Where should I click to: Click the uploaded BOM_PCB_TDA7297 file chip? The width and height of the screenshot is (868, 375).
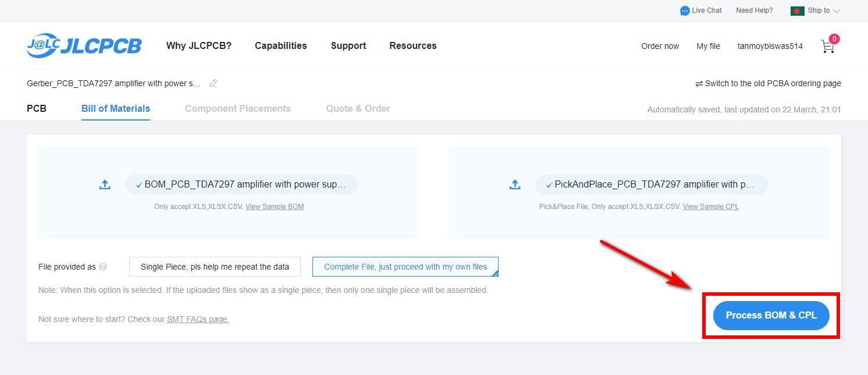[x=241, y=185]
